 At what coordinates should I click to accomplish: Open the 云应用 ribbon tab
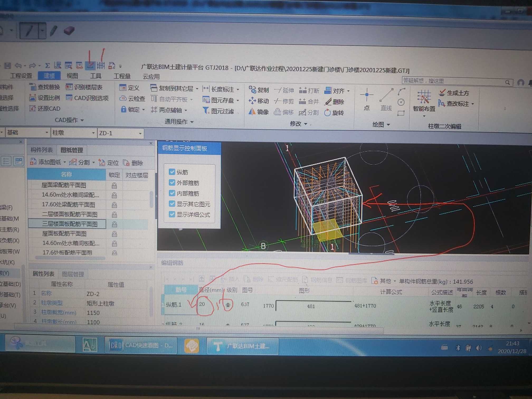pyautogui.click(x=151, y=77)
